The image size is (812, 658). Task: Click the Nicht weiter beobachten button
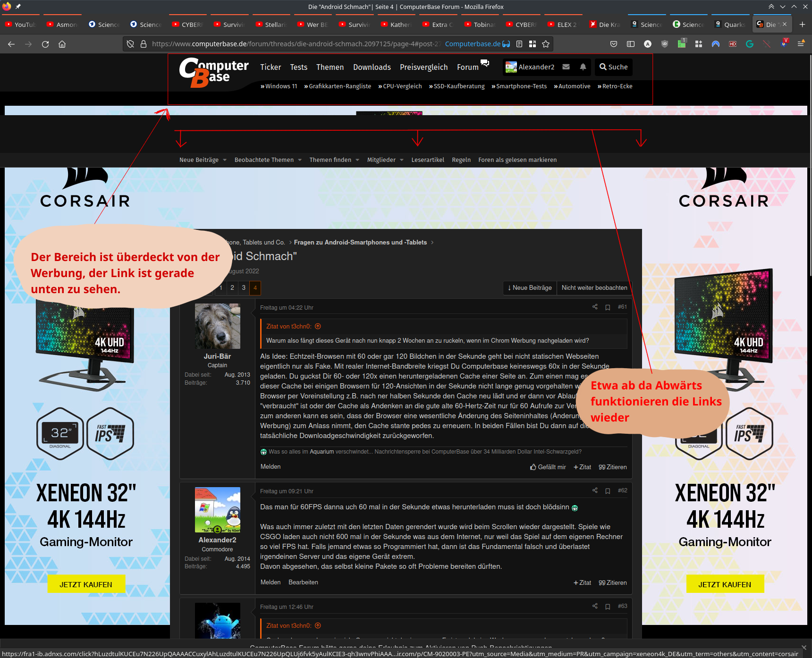tap(594, 287)
